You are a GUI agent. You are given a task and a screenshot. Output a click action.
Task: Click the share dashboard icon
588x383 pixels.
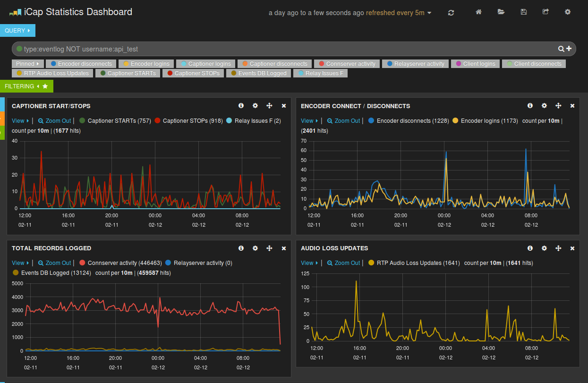[545, 12]
